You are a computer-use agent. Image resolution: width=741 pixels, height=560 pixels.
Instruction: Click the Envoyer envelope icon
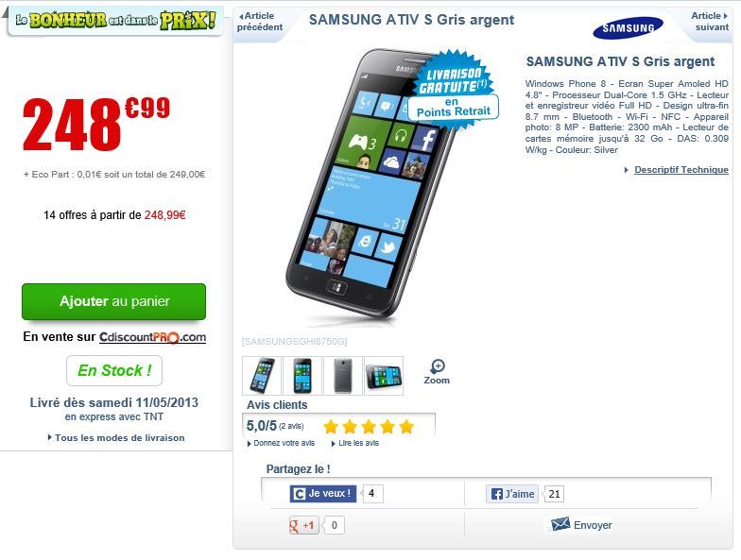click(x=560, y=524)
